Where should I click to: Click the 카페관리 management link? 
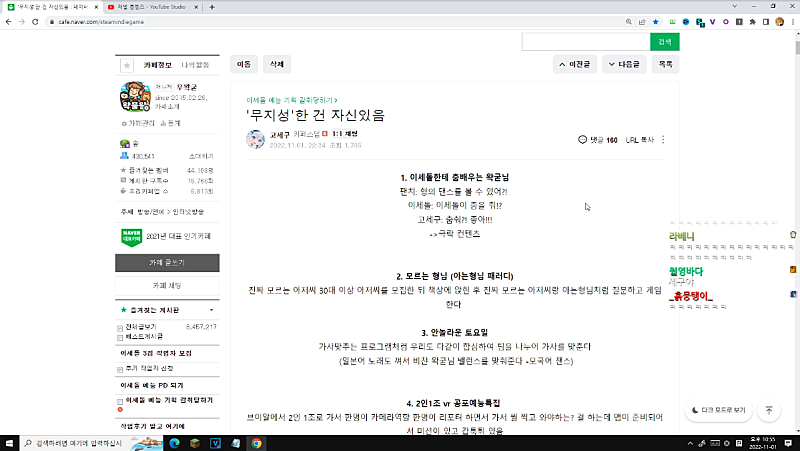138,123
